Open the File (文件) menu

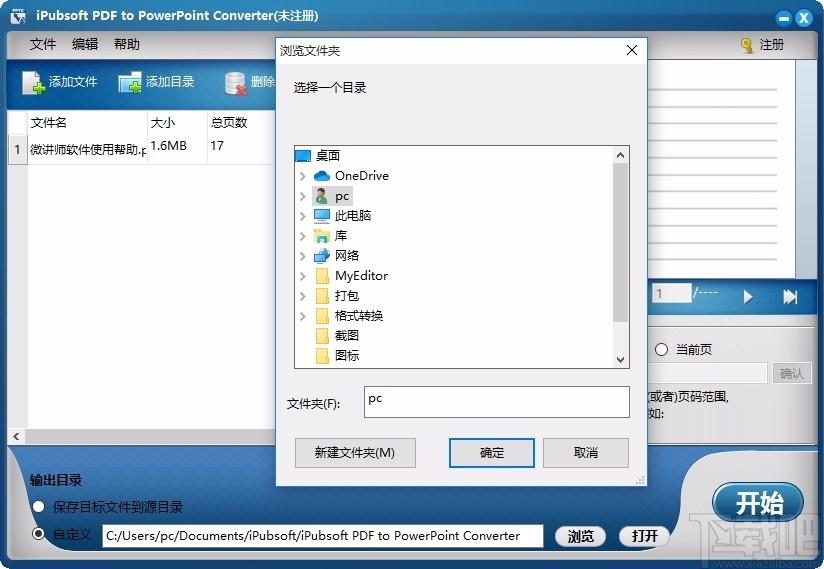pyautogui.click(x=43, y=44)
